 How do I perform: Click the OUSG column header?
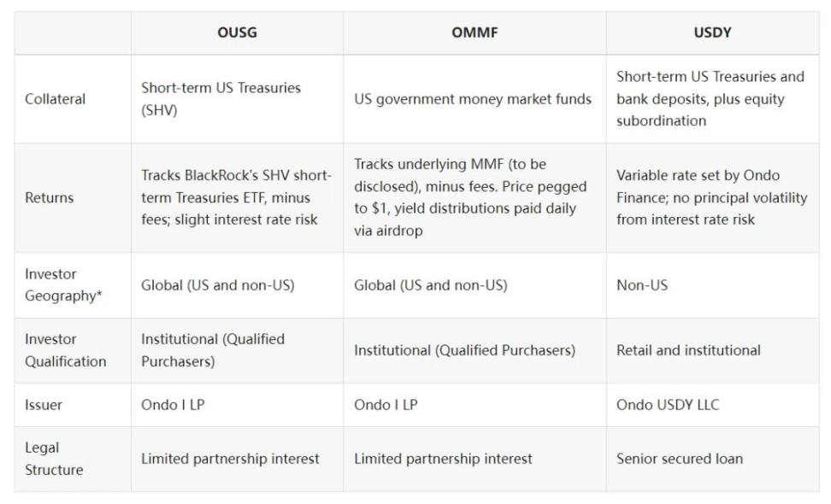click(237, 33)
